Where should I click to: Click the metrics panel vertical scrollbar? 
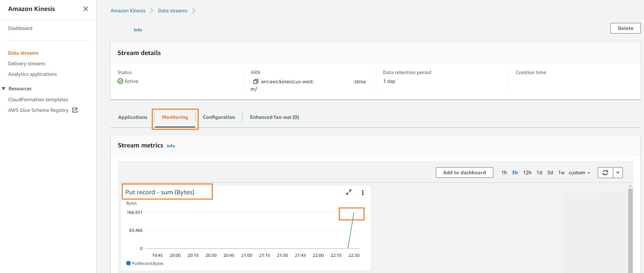point(630,229)
